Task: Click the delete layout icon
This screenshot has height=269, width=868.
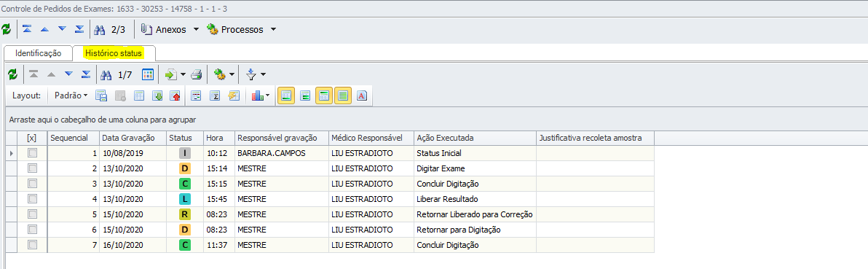Action: coord(119,96)
